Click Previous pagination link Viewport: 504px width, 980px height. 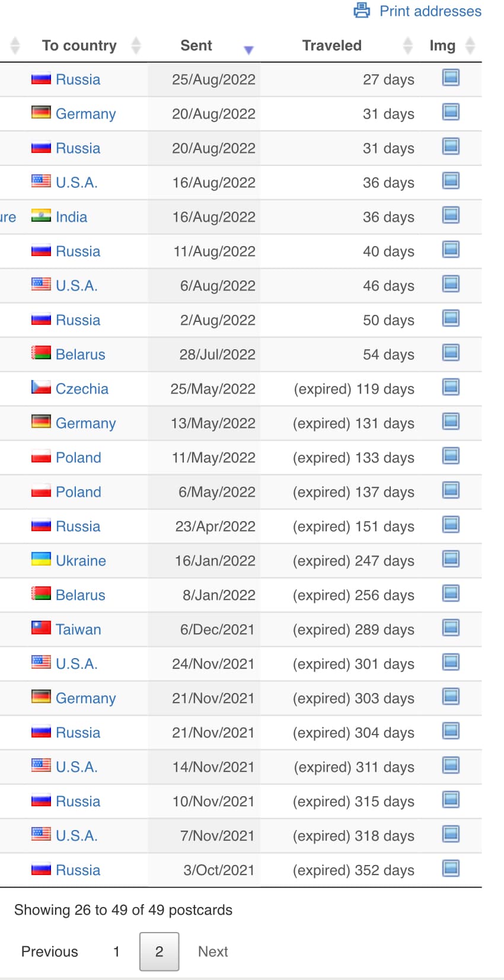pyautogui.click(x=50, y=952)
